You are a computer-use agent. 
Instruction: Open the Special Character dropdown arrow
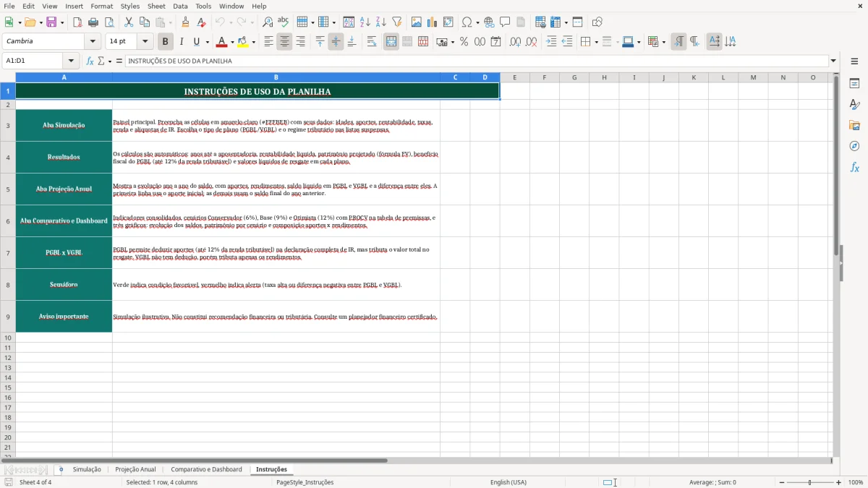[x=477, y=22]
